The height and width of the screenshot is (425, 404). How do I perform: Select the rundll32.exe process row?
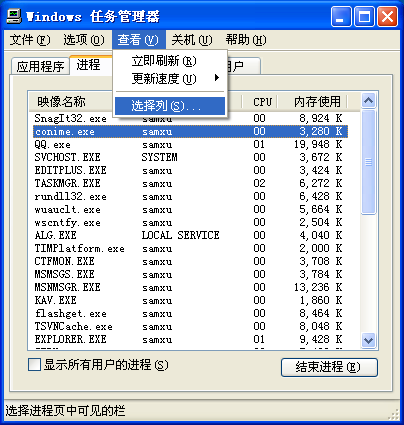[190, 196]
